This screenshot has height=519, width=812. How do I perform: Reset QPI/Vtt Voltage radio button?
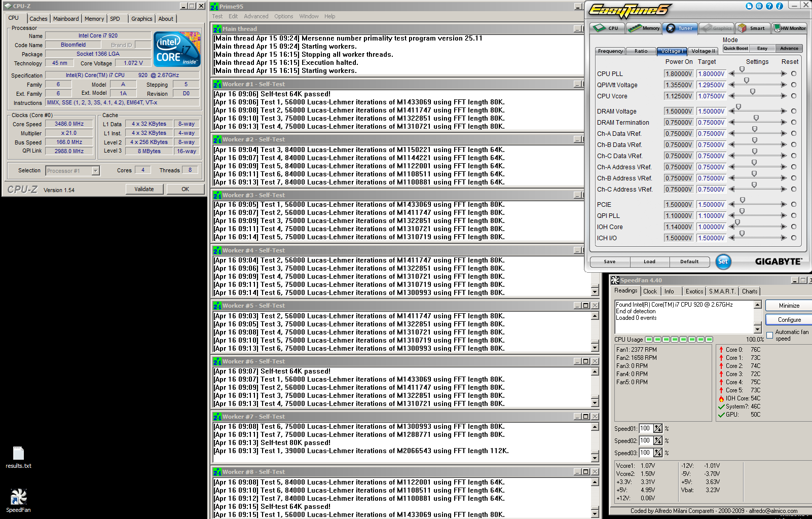coord(794,85)
